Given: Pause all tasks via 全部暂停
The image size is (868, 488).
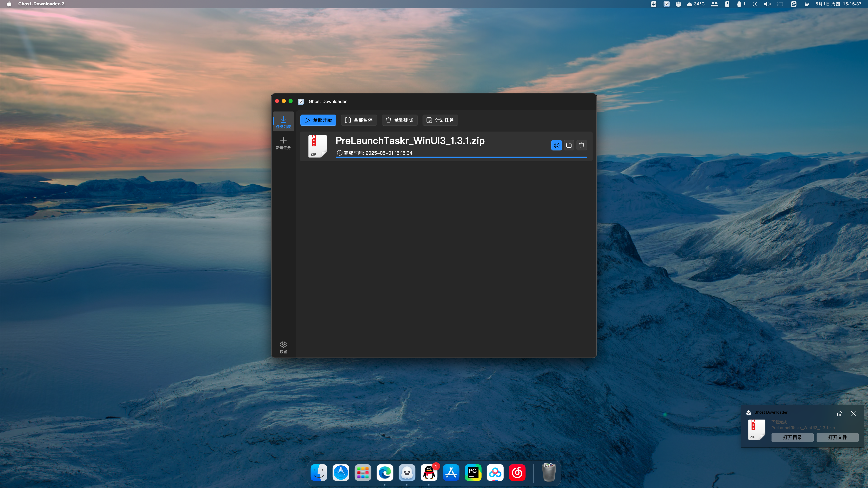Looking at the screenshot, I should 359,120.
